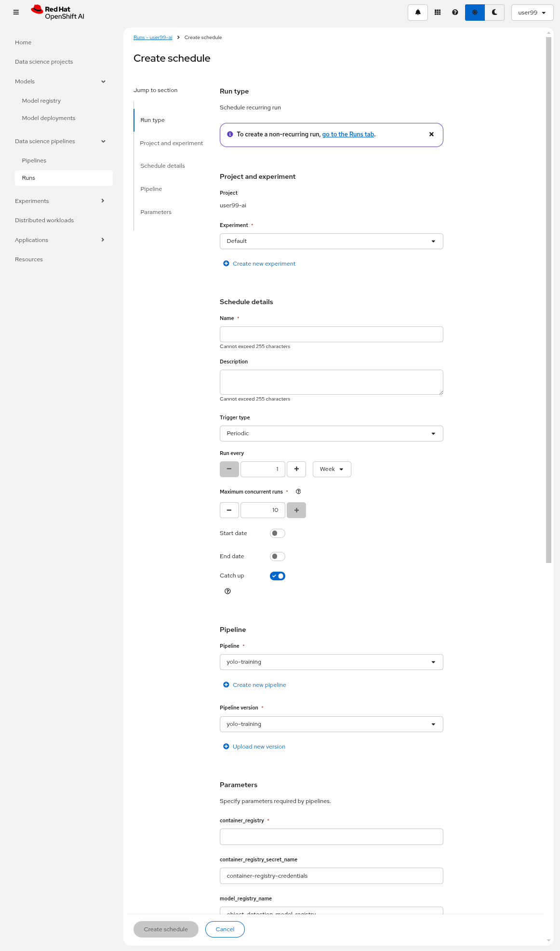Jump to Pipeline section
This screenshot has width=560, height=951.
(151, 189)
